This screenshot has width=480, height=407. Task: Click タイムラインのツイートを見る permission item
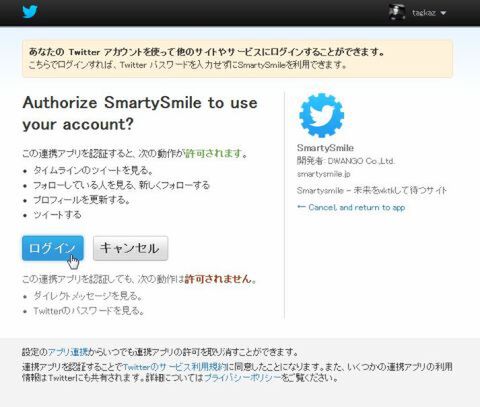[x=93, y=170]
